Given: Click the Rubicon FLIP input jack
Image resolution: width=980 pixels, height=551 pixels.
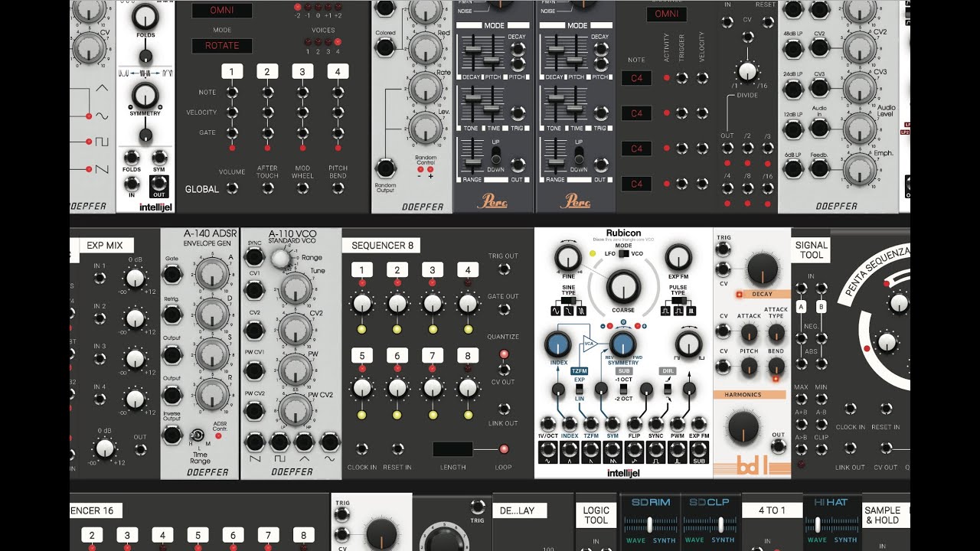Looking at the screenshot, I should point(635,424).
